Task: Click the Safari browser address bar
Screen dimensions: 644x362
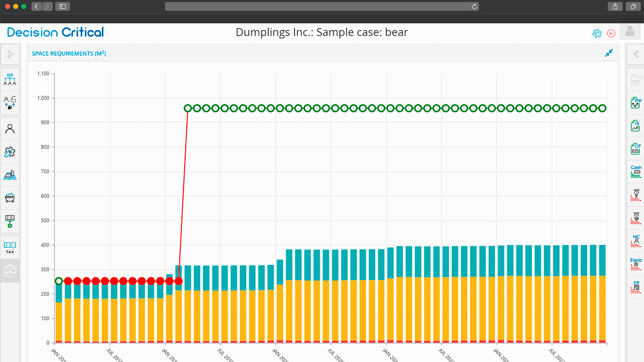Action: (x=322, y=6)
